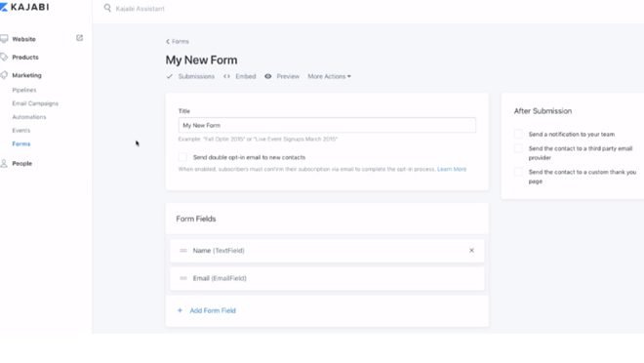Go back to Forms via chevron link
This screenshot has width=644, height=363.
tap(178, 42)
